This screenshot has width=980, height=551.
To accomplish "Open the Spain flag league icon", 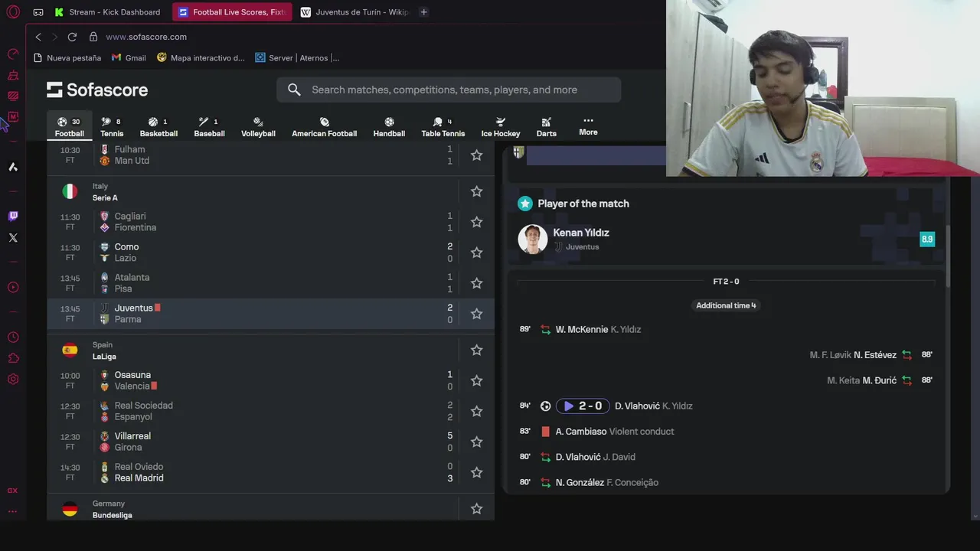I will coord(70,350).
